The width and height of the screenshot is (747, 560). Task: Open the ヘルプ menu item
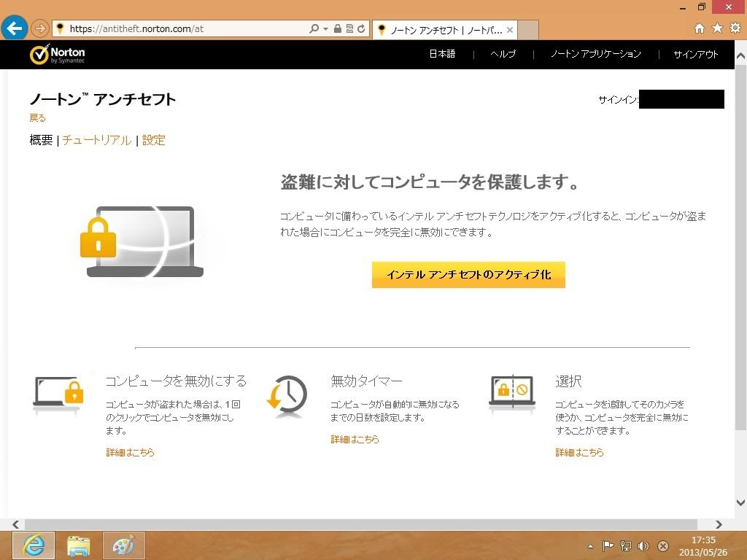[x=503, y=54]
